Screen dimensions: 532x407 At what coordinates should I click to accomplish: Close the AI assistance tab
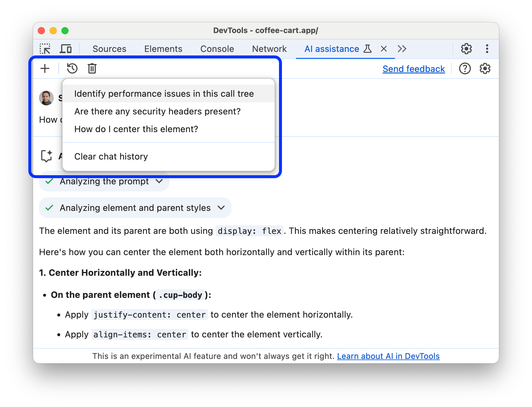coord(383,49)
